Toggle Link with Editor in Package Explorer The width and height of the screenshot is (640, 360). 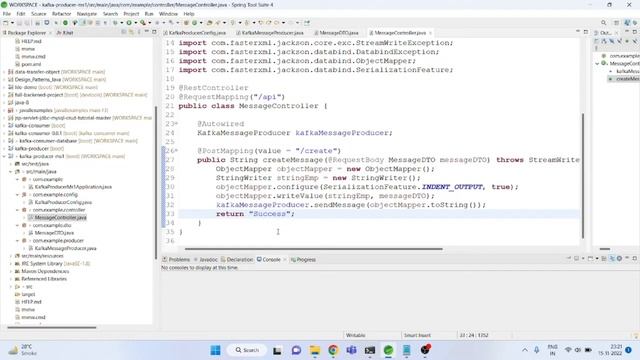(131, 32)
